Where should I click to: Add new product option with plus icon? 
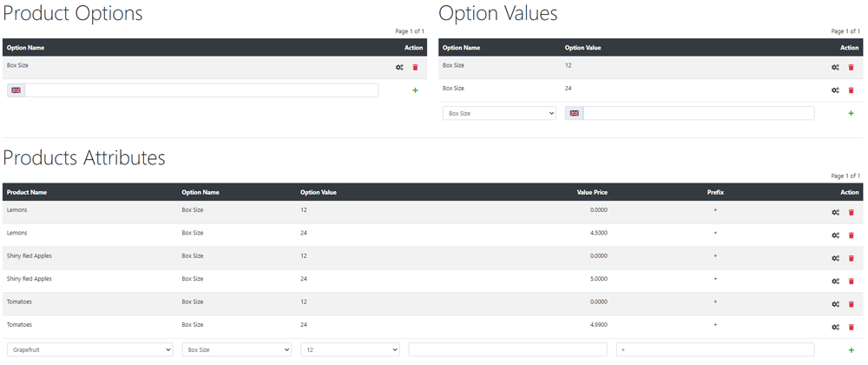pos(415,90)
